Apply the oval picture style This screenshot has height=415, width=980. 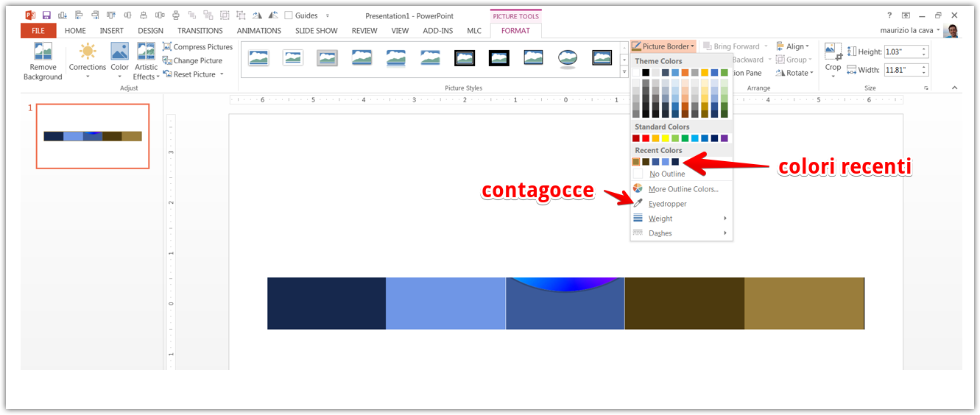click(x=567, y=57)
